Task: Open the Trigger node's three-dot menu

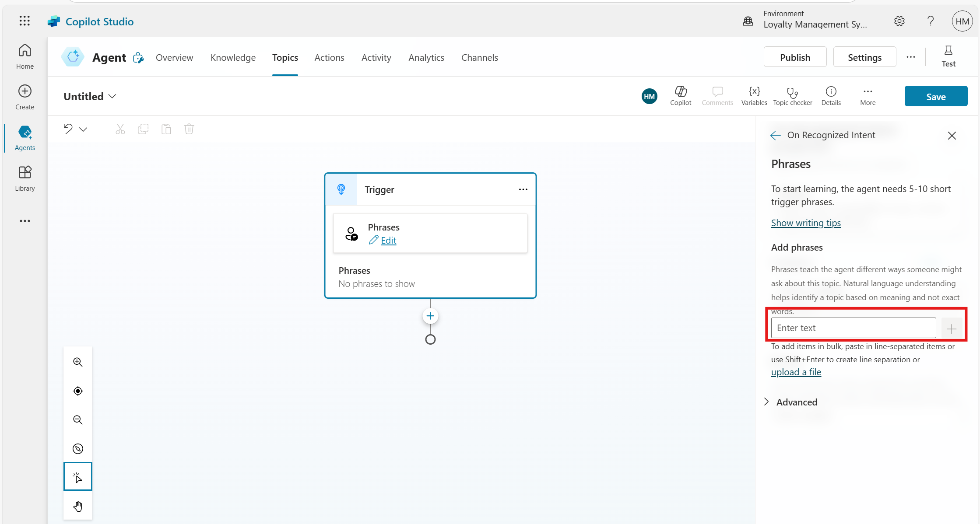Action: 523,189
